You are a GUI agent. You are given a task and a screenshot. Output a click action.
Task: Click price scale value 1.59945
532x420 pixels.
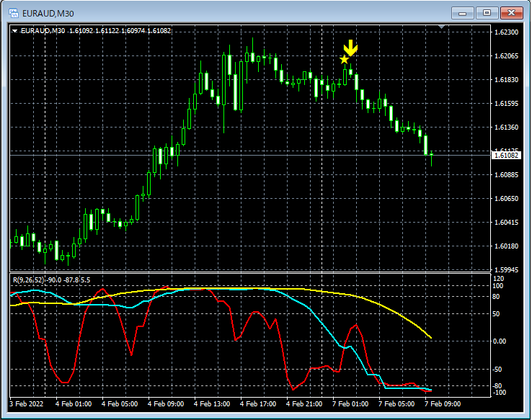[x=507, y=270]
